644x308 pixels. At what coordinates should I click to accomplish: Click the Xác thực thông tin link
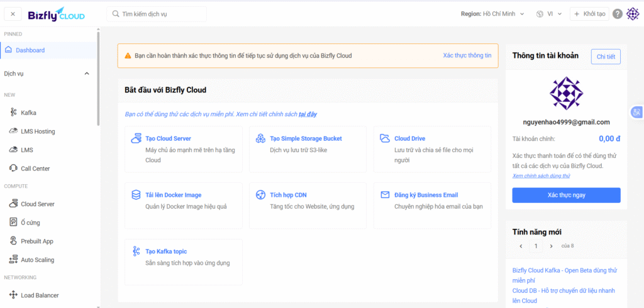[x=467, y=55]
